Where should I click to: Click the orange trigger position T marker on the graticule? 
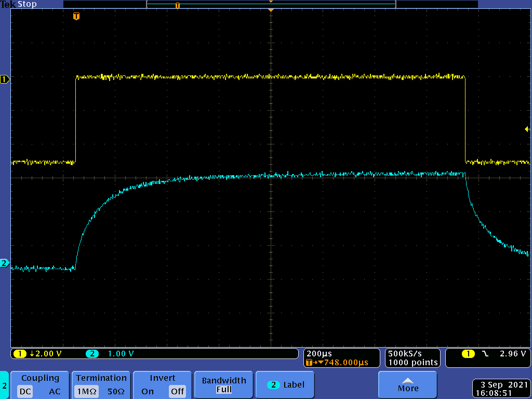point(76,17)
